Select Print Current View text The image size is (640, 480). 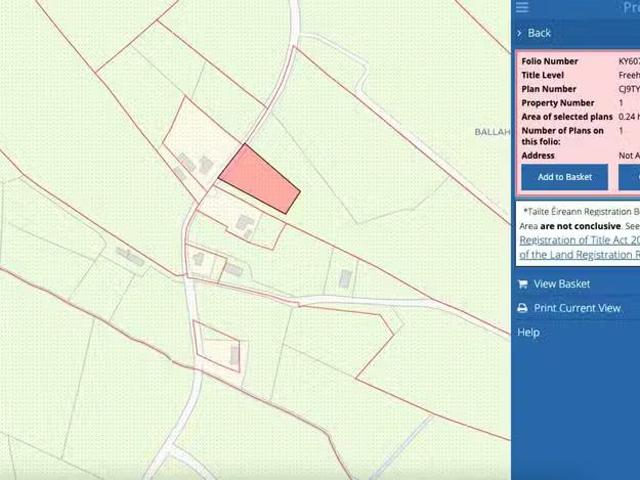[x=577, y=308]
